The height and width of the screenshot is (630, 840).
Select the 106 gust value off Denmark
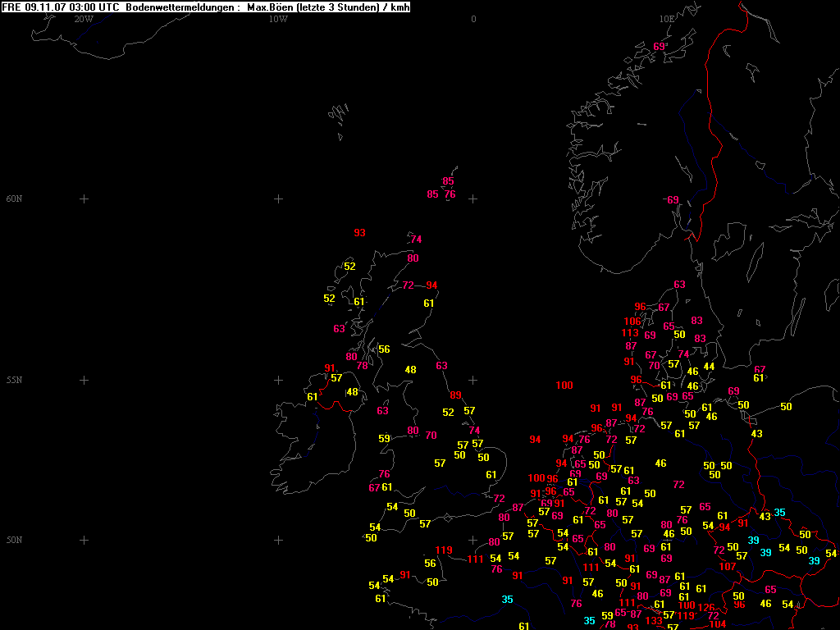tap(632, 322)
